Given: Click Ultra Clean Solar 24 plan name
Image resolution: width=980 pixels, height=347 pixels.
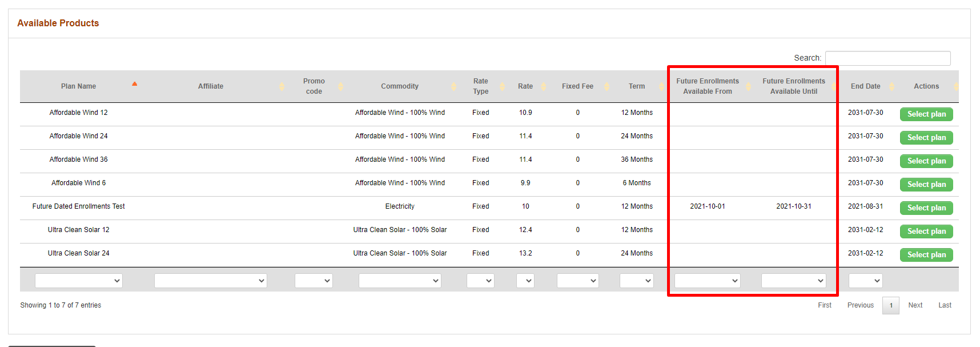Looking at the screenshot, I should pyautogui.click(x=79, y=253).
